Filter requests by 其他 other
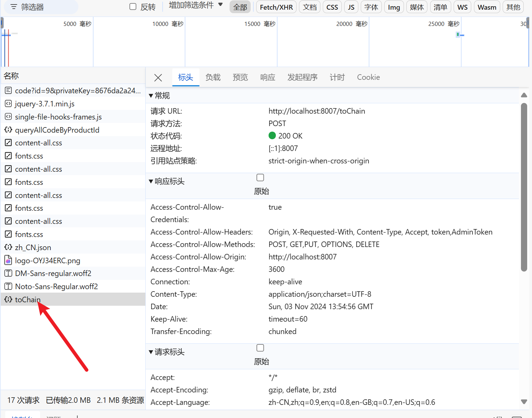This screenshot has height=418, width=532. [x=513, y=7]
